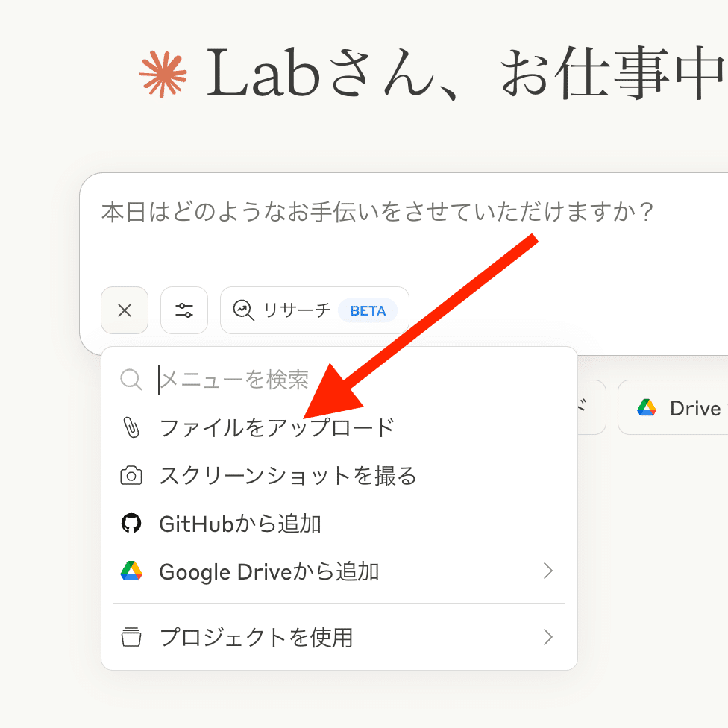
Task: Expand the プロジェクトを使用 submenu chevron
Action: click(548, 638)
